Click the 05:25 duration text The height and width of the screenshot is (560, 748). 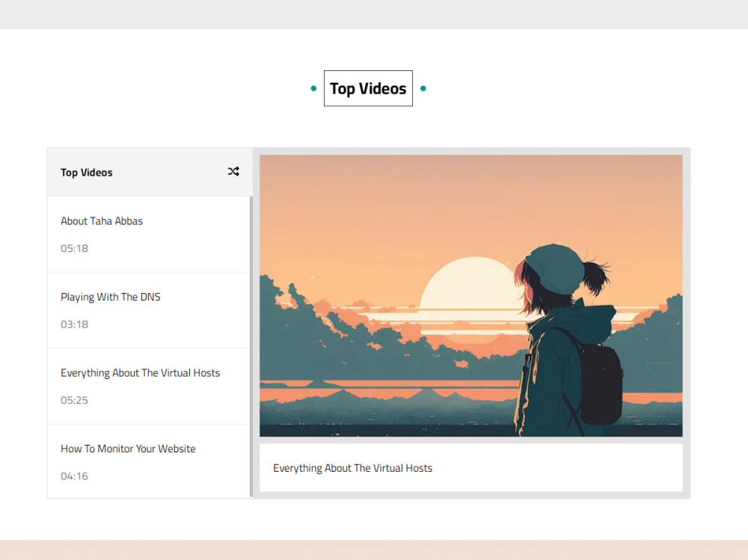(74, 400)
